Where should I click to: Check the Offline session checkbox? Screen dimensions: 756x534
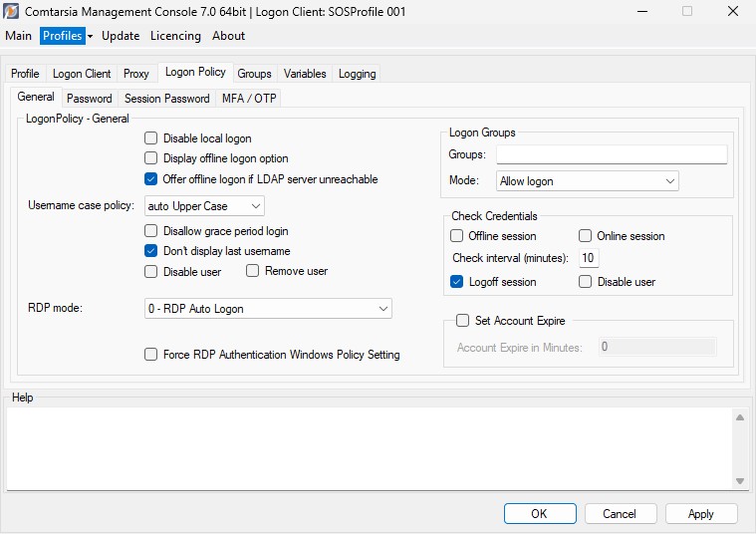pyautogui.click(x=456, y=236)
